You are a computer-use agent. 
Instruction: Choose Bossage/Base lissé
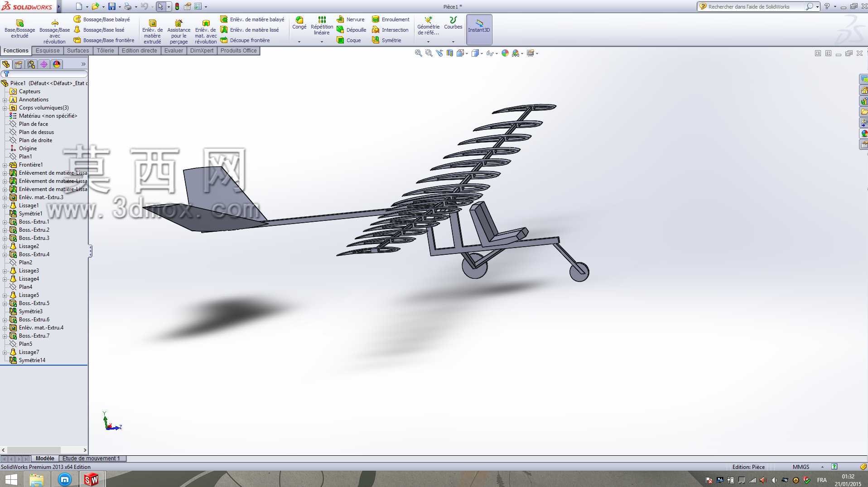[99, 30]
